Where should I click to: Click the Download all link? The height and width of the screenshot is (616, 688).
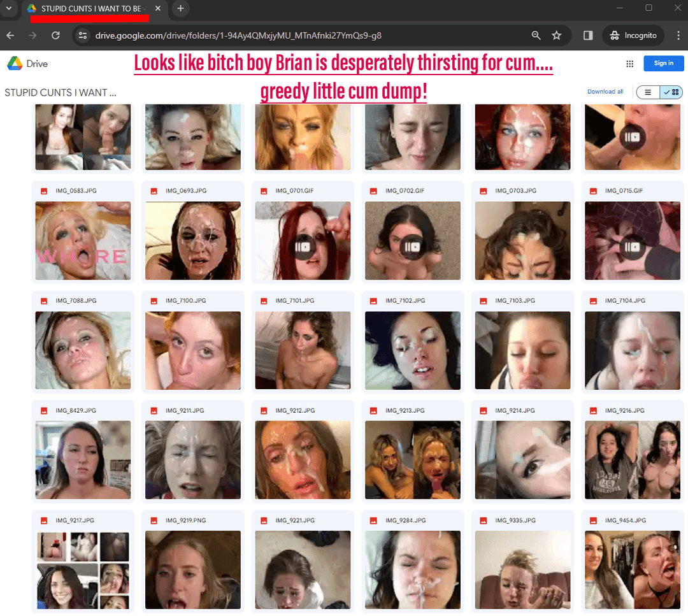(x=605, y=92)
